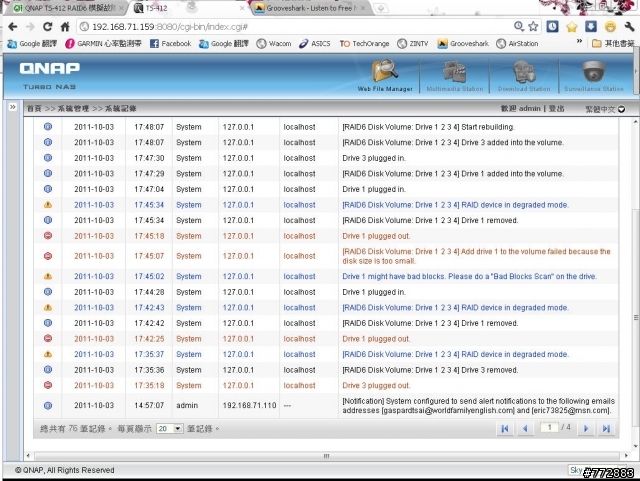The height and width of the screenshot is (481, 640).
Task: Open the Facebook bookmark
Action: pos(170,43)
